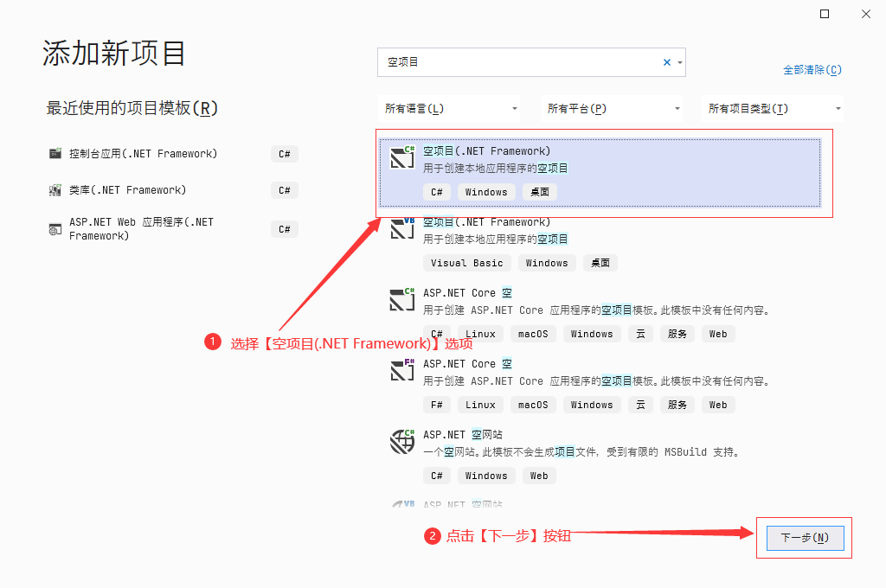The width and height of the screenshot is (886, 588).
Task: Click Web tag in F# ASP.NET Core row
Action: (718, 405)
